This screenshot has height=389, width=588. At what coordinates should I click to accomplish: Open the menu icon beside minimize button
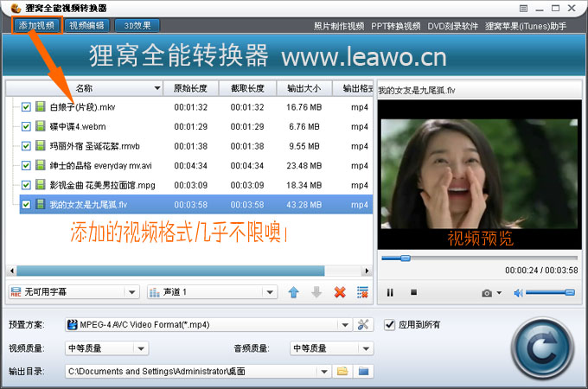point(523,9)
